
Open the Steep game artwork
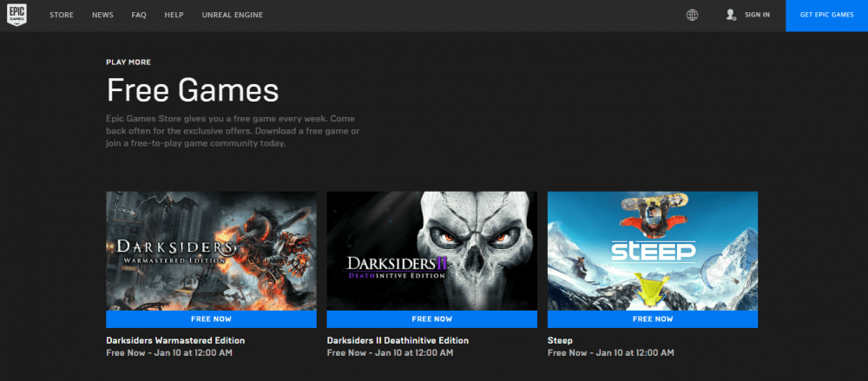653,251
